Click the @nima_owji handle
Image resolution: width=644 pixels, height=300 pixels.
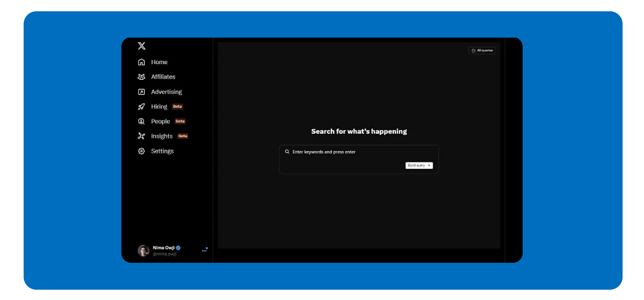(165, 254)
